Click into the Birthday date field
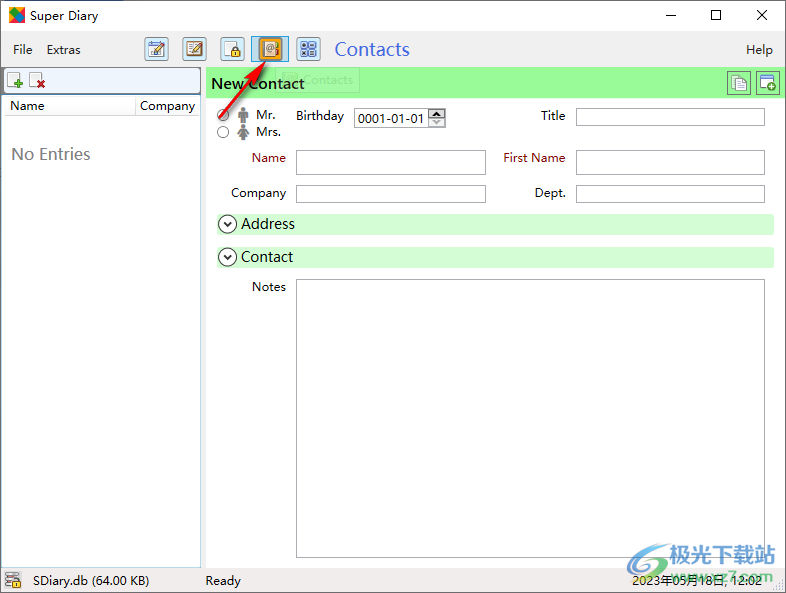The width and height of the screenshot is (786, 593). pyautogui.click(x=391, y=118)
